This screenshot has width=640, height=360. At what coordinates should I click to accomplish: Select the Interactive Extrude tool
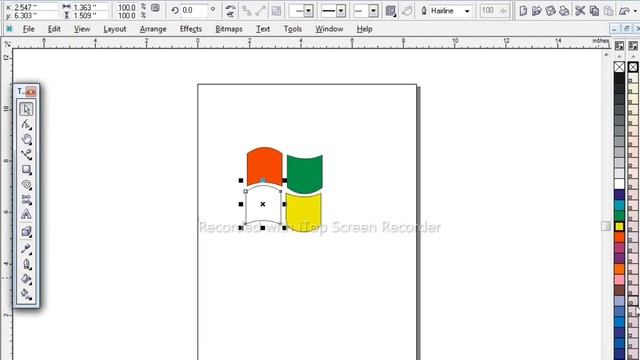27,232
